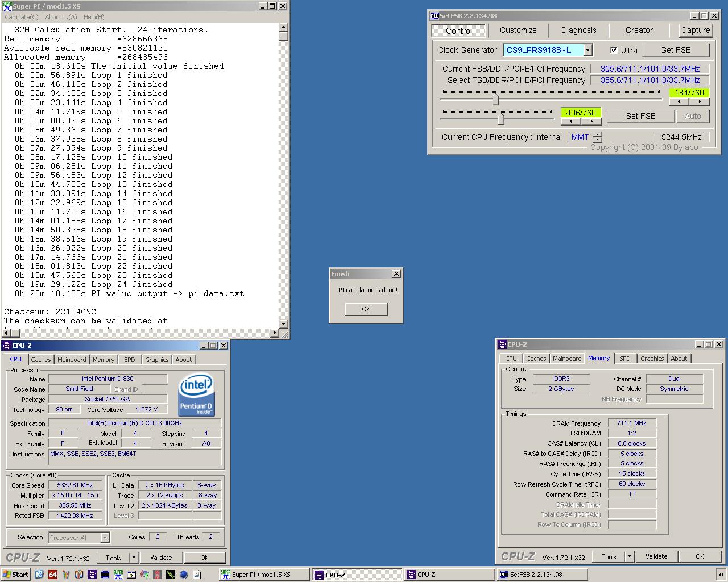
Task: Launch Super PI quick launch icon
Action: pyautogui.click(x=118, y=575)
